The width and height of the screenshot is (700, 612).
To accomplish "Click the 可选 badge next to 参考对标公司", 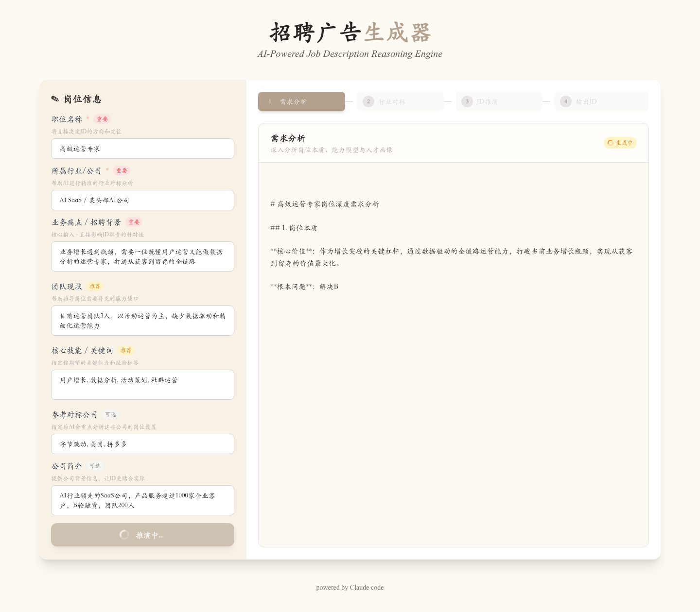I will [x=110, y=414].
